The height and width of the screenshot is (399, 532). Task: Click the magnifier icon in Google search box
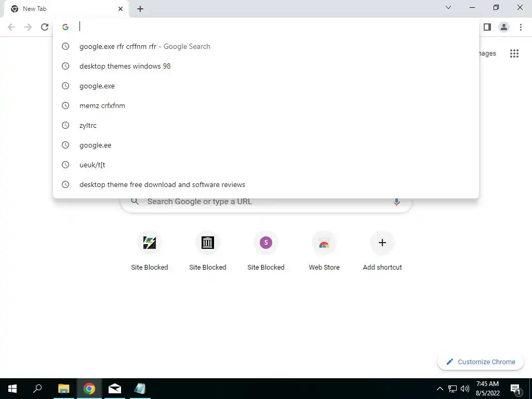click(x=135, y=202)
